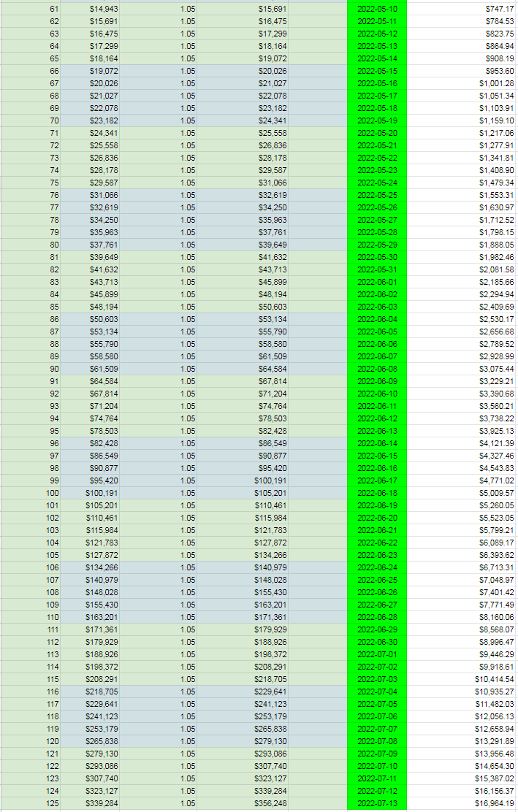Select the value $1,553.31
This screenshot has width=518, height=812.
point(497,195)
